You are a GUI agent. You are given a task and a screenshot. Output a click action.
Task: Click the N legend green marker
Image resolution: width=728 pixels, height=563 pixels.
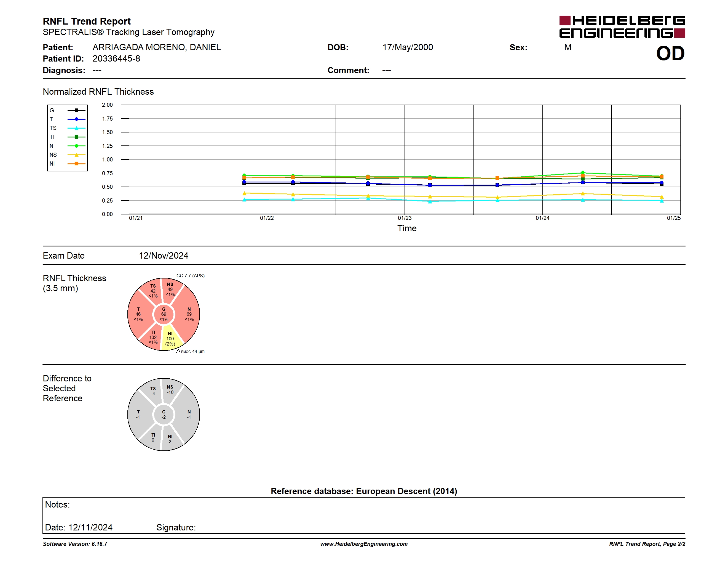(x=76, y=146)
